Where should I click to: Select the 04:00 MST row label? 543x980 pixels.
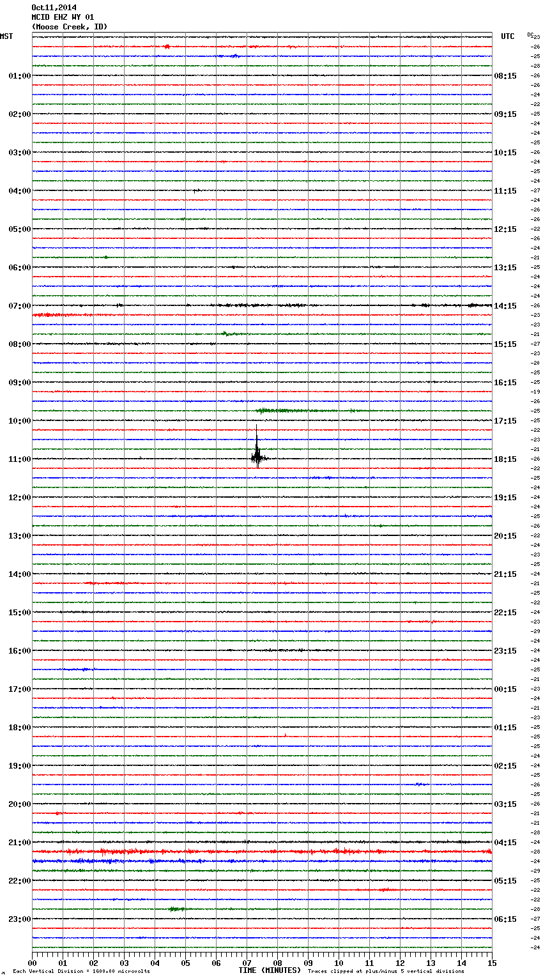(x=19, y=191)
